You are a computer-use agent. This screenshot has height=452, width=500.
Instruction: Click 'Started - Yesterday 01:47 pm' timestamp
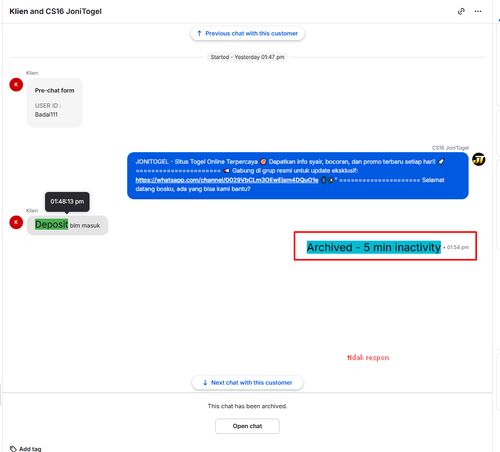247,57
